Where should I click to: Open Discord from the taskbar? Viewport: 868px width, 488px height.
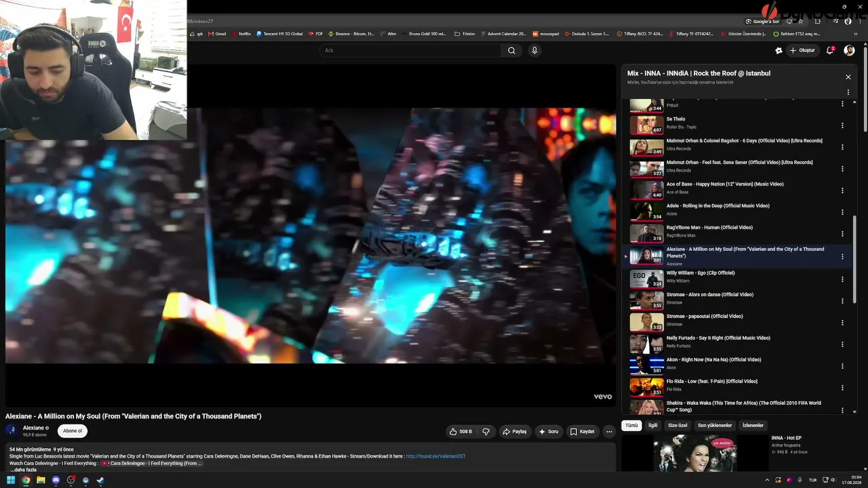click(56, 480)
